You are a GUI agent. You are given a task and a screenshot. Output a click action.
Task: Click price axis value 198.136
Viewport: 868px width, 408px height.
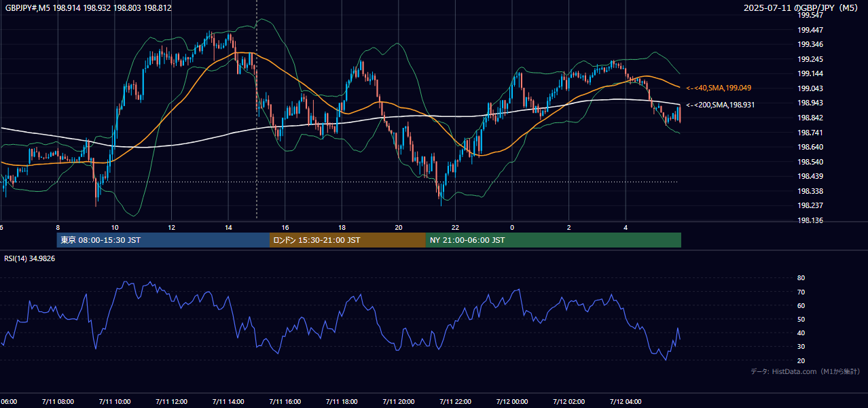pos(811,220)
